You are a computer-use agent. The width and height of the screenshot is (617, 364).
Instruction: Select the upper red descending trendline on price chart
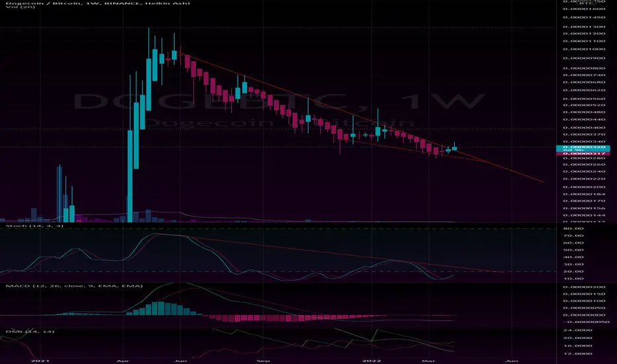pos(360,117)
